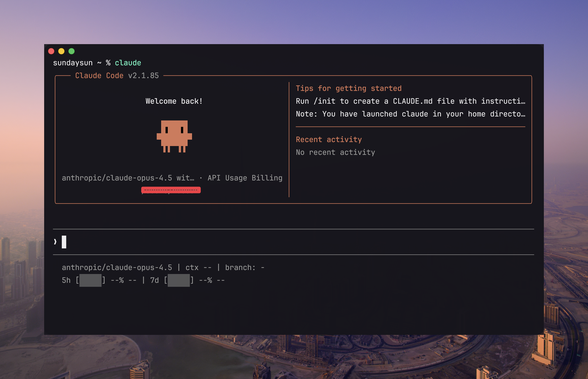Click the 'API Usage Billing' label
This screenshot has width=588, height=379.
[245, 178]
